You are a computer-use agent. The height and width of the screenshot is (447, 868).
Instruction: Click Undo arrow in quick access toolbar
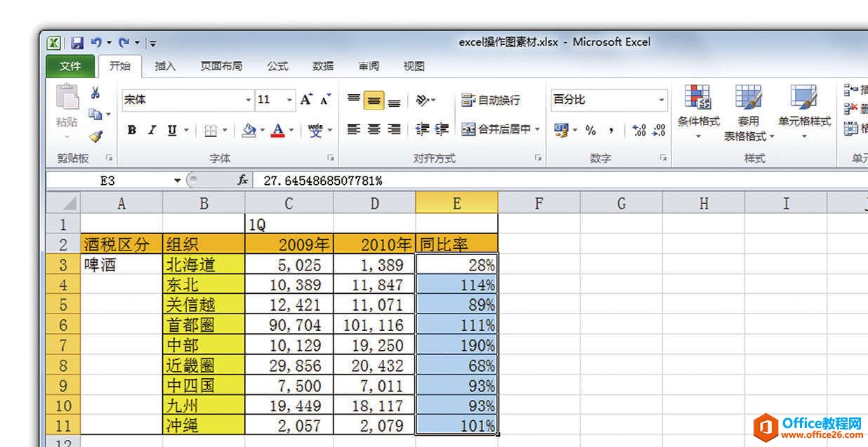tap(97, 43)
